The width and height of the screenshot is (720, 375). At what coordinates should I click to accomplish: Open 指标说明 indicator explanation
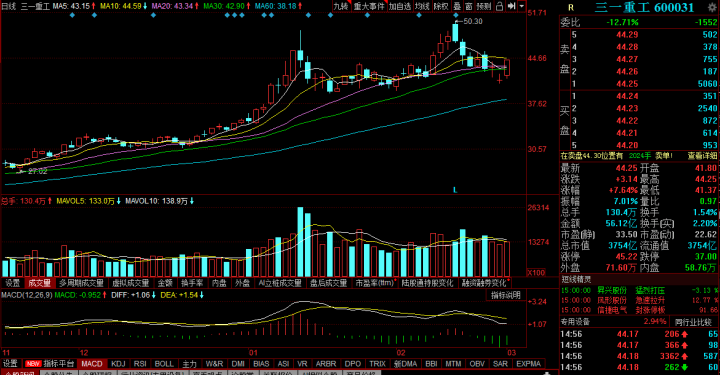click(x=506, y=295)
